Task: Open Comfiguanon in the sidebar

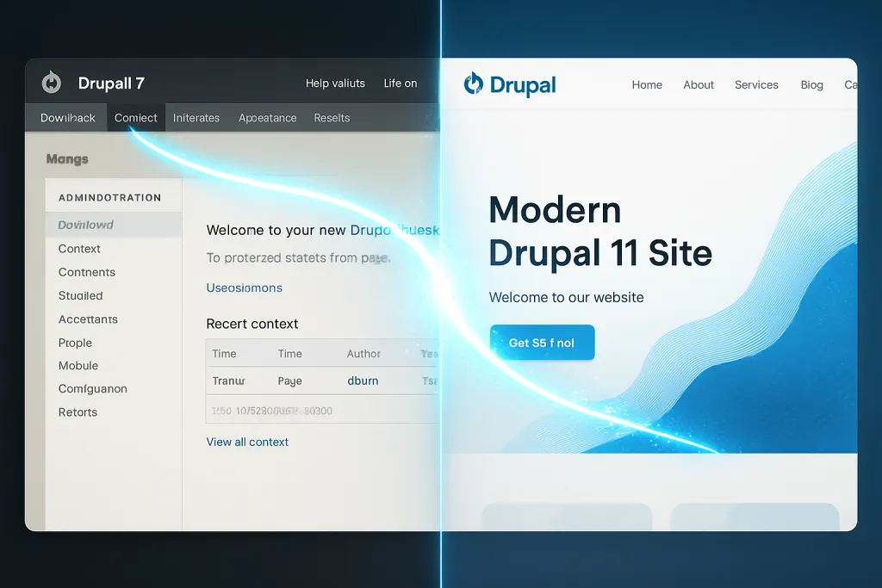Action: [93, 388]
